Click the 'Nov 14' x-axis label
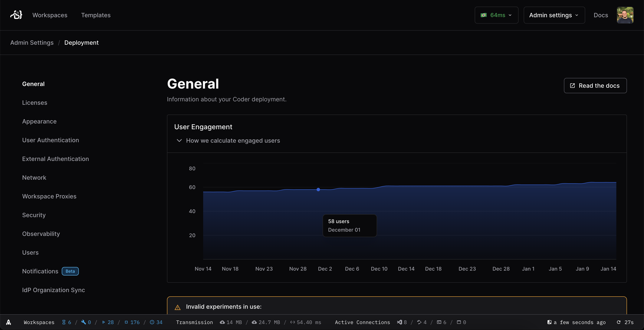The height and width of the screenshot is (330, 644). 203,269
